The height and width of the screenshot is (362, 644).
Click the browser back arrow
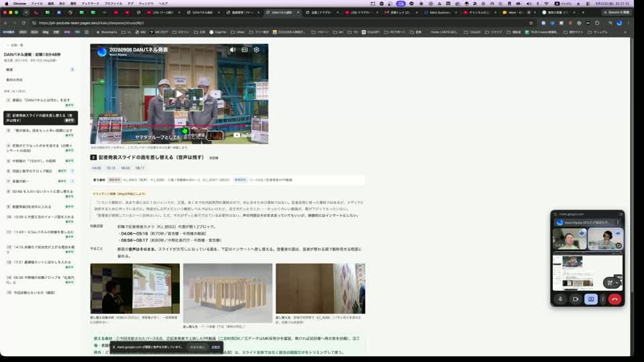coord(6,23)
